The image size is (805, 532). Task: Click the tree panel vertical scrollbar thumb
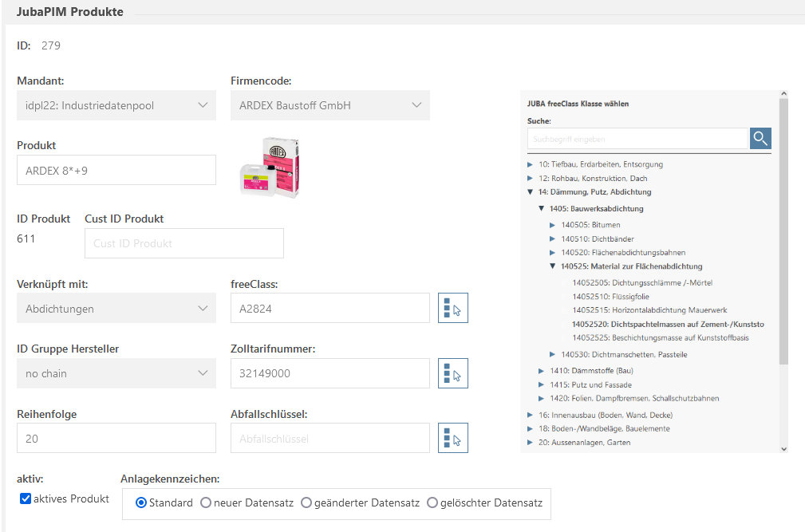coord(783,231)
